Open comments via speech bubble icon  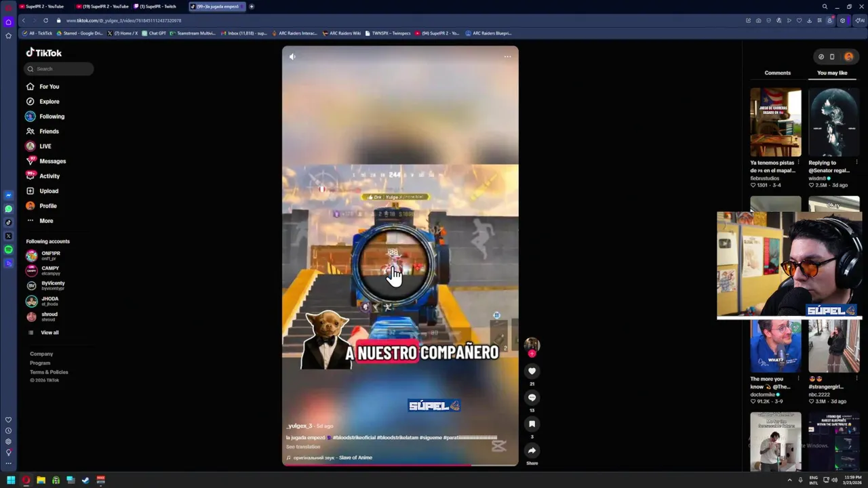(x=532, y=397)
